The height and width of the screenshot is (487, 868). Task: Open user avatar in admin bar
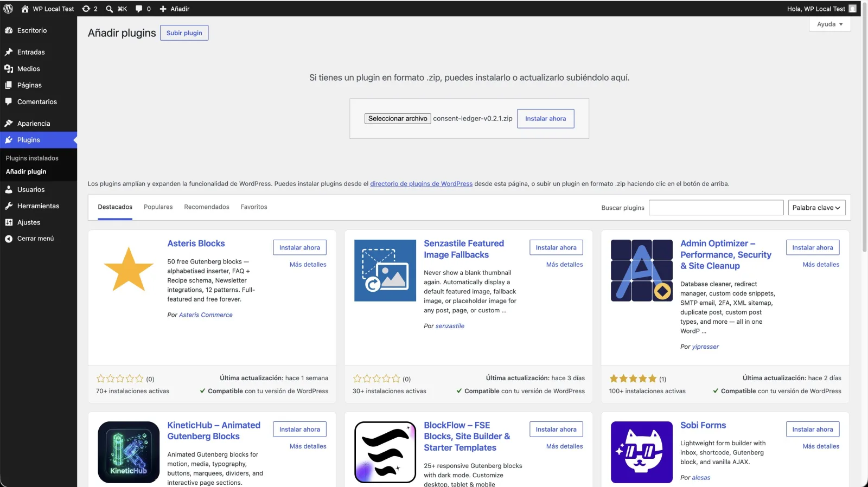click(852, 9)
